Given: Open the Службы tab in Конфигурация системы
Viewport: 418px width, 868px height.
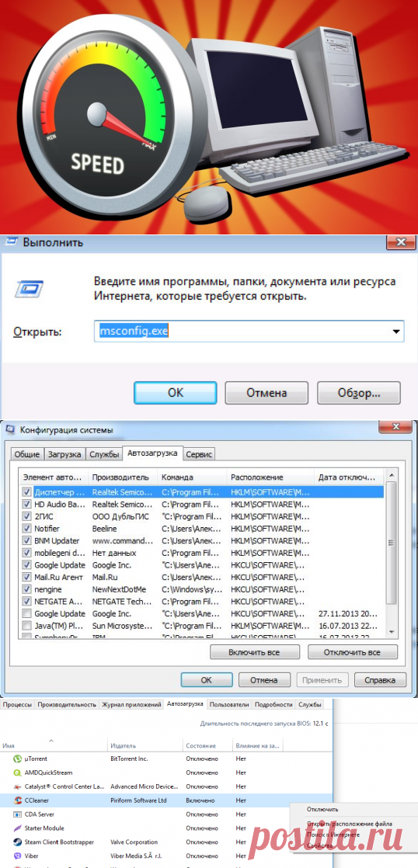Looking at the screenshot, I should (x=104, y=454).
